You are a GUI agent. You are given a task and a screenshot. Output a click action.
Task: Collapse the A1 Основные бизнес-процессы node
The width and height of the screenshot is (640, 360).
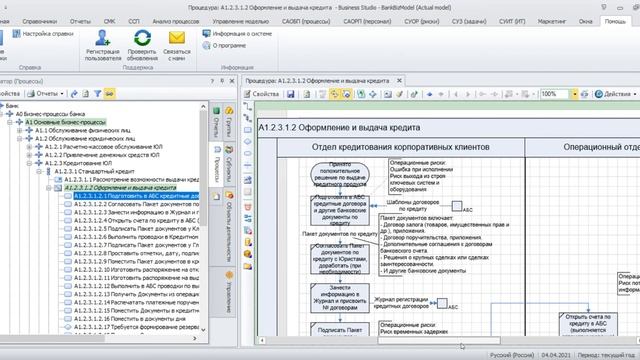pyautogui.click(x=10, y=122)
